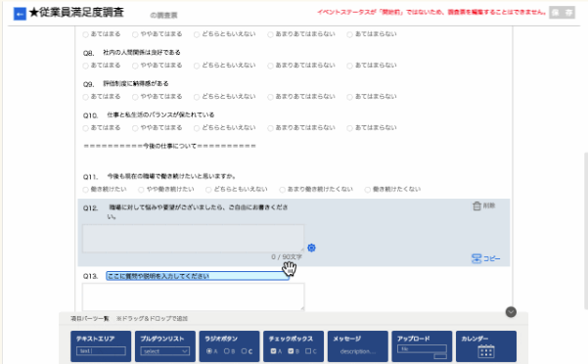The height and width of the screenshot is (364, 588).
Task: Select the テキストエリア part tile
Action: [101, 346]
